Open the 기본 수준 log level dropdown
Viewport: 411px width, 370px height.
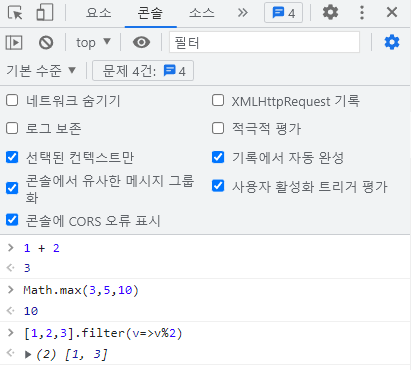coord(41,71)
